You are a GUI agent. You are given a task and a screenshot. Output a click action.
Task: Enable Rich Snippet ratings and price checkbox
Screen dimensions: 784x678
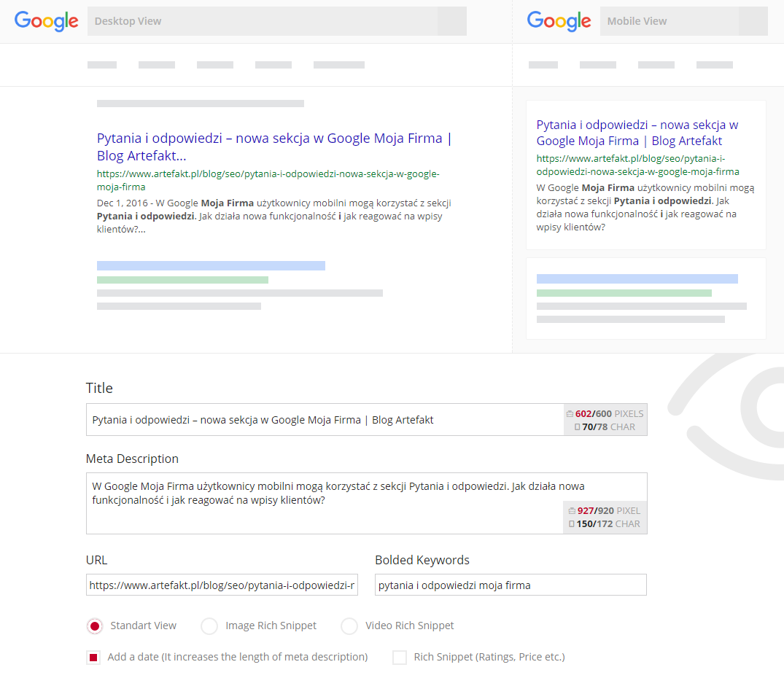(400, 658)
